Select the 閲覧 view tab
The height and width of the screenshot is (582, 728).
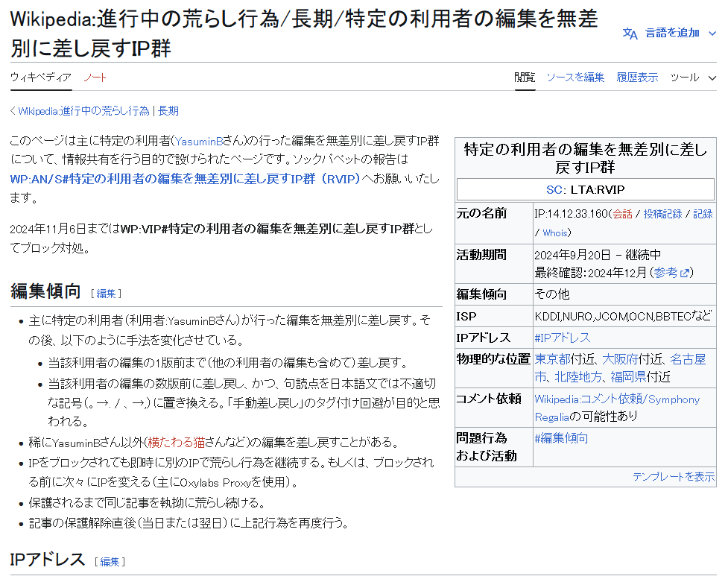pyautogui.click(x=525, y=78)
